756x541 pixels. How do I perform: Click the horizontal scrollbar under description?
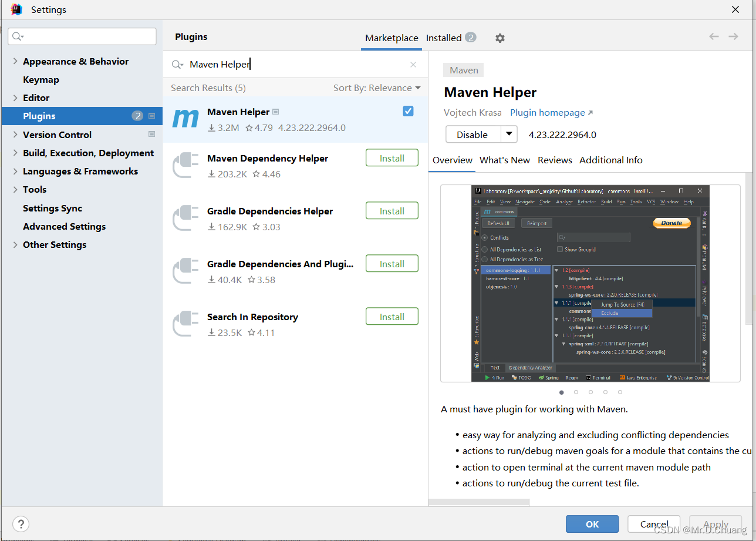479,502
